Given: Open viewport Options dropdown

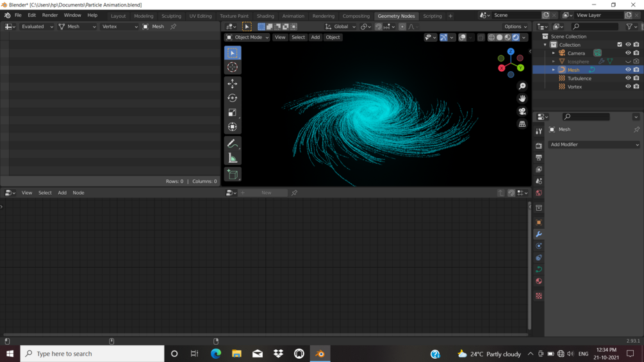Looking at the screenshot, I should [x=515, y=27].
